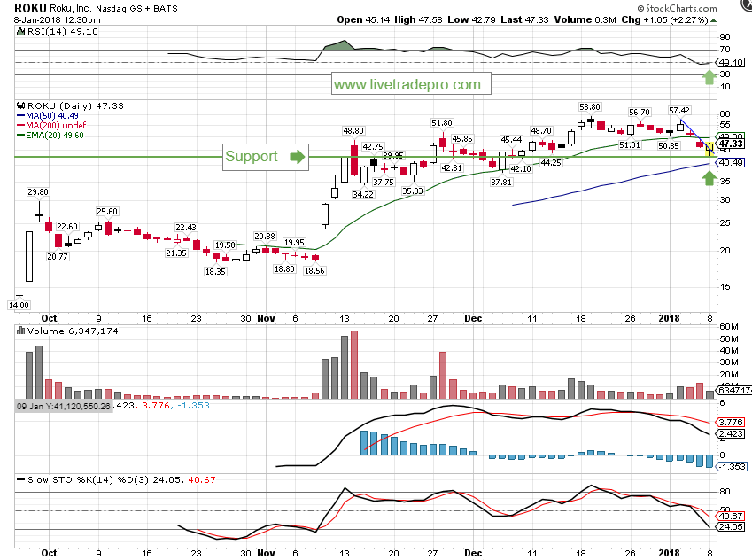Click the Support label box

point(252,157)
